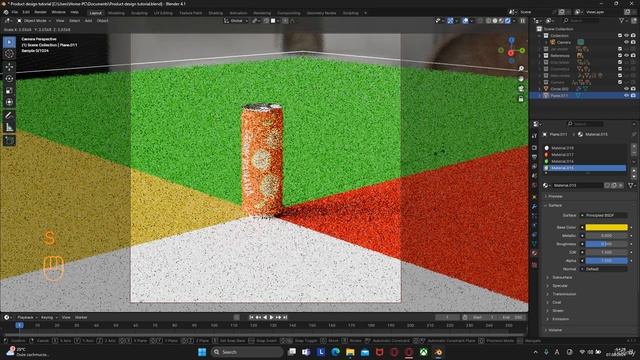The width and height of the screenshot is (640, 360).
Task: Click the taskbar Search box
Action: pyautogui.click(x=247, y=352)
